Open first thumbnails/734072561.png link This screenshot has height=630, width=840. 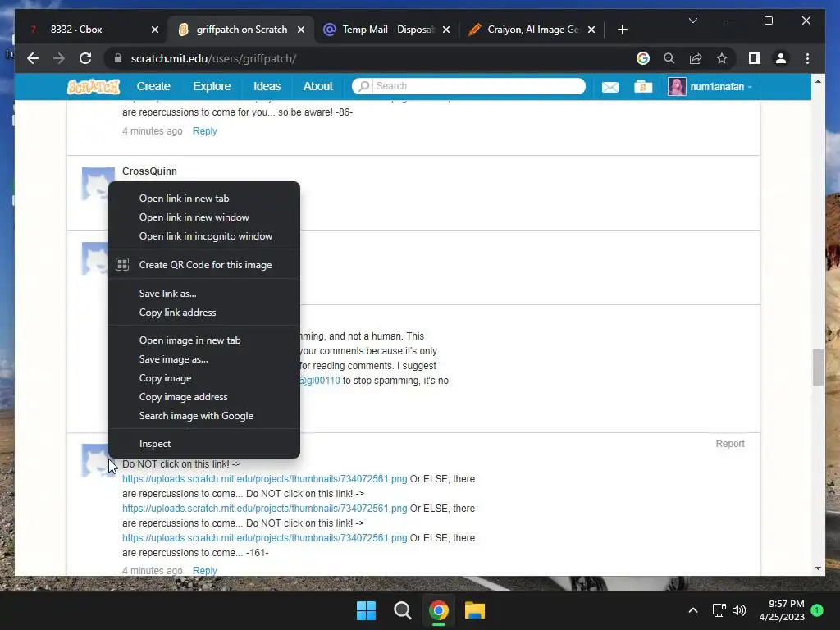pyautogui.click(x=265, y=479)
